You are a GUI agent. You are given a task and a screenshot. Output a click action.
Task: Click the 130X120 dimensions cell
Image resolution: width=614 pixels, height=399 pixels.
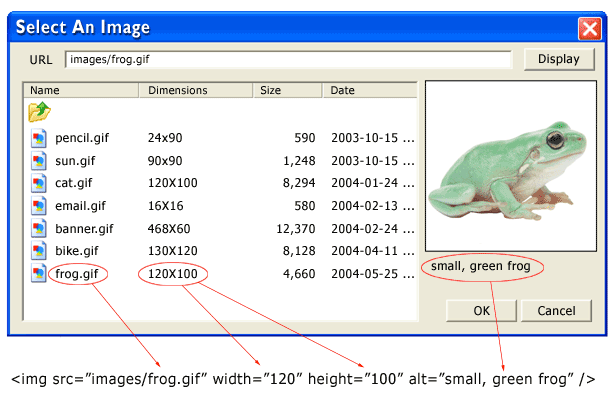click(x=172, y=251)
